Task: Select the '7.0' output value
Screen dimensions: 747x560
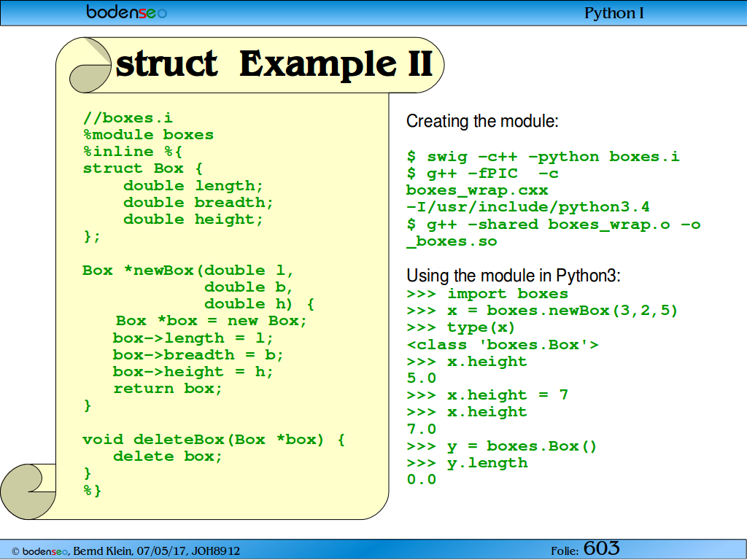Action: [x=422, y=429]
